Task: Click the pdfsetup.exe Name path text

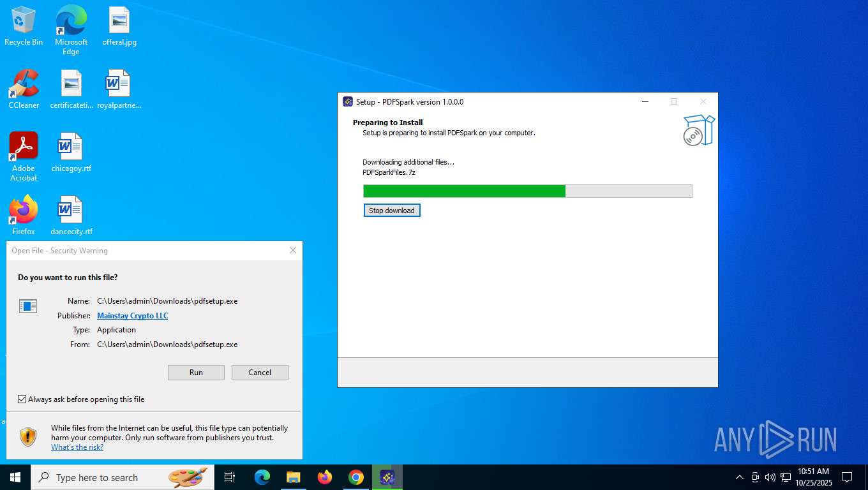Action: [x=167, y=301]
